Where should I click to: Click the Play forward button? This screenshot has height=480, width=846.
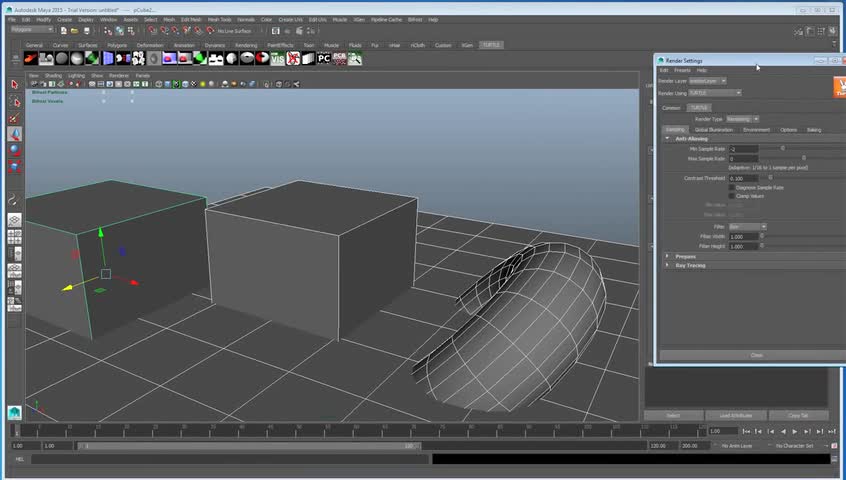click(795, 431)
